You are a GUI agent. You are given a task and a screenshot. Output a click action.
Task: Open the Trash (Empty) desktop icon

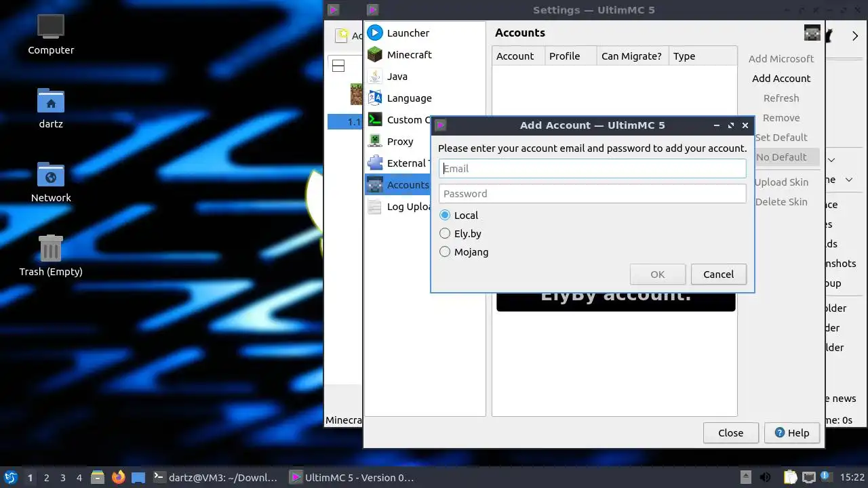point(51,256)
